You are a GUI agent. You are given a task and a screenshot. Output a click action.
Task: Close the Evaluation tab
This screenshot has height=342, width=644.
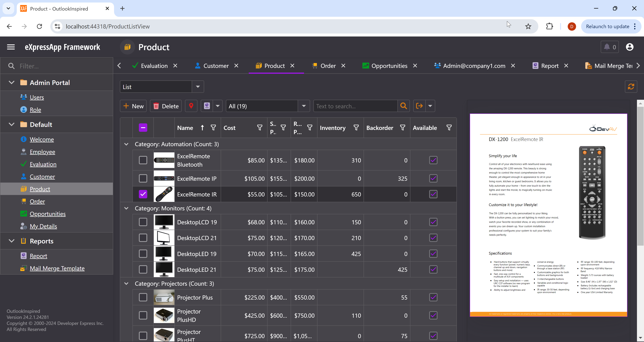[175, 66]
